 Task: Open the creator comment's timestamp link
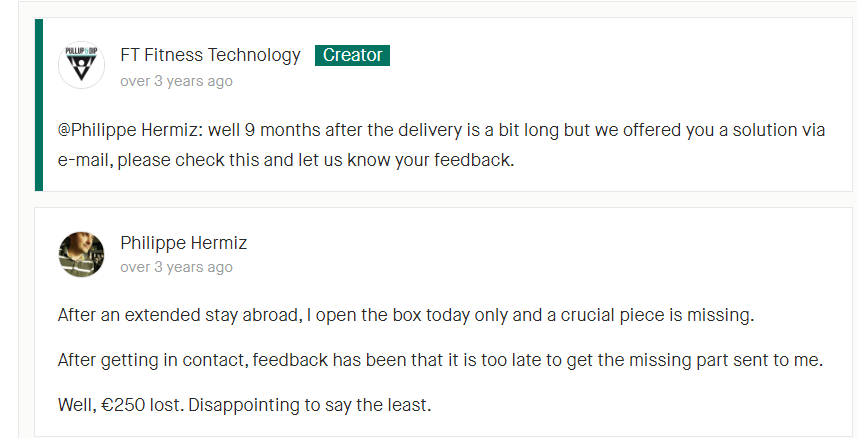pos(177,81)
